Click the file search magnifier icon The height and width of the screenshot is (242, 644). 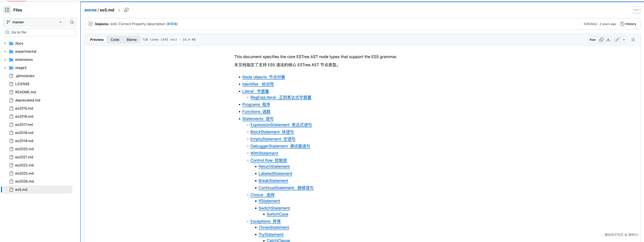click(x=72, y=22)
